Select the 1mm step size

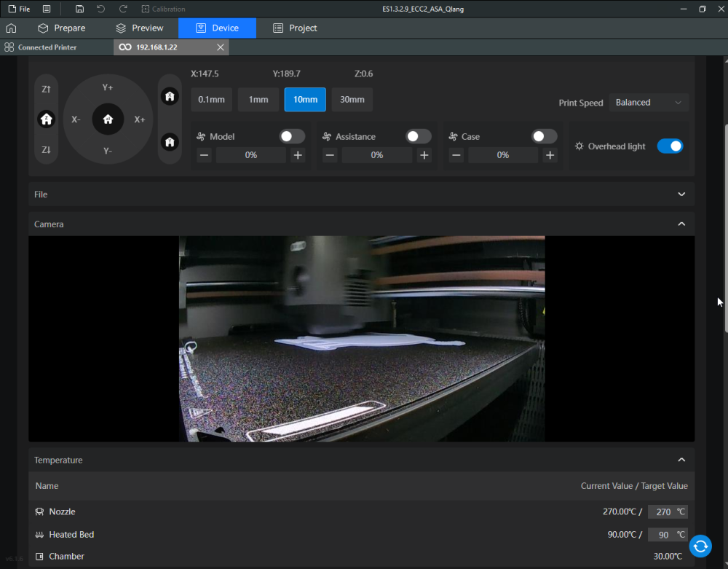258,100
